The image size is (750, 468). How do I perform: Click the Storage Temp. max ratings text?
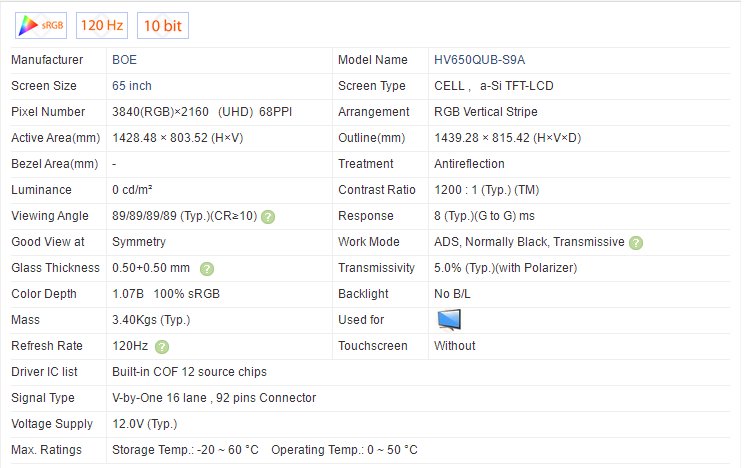pyautogui.click(x=184, y=450)
